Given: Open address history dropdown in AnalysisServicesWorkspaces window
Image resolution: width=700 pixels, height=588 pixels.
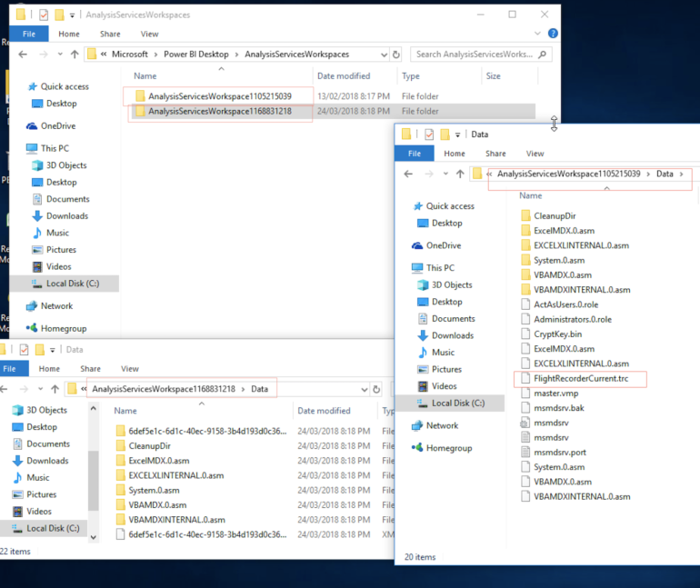Looking at the screenshot, I should point(384,55).
